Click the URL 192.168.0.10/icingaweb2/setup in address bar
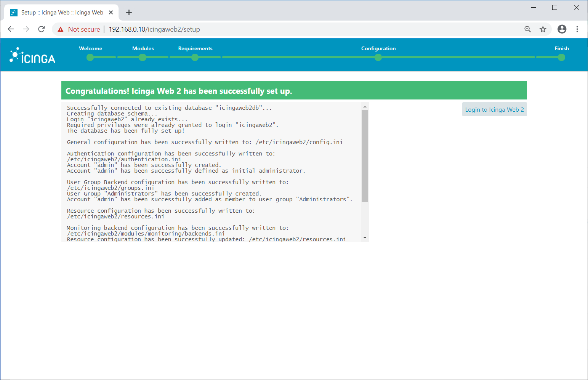 pos(154,29)
